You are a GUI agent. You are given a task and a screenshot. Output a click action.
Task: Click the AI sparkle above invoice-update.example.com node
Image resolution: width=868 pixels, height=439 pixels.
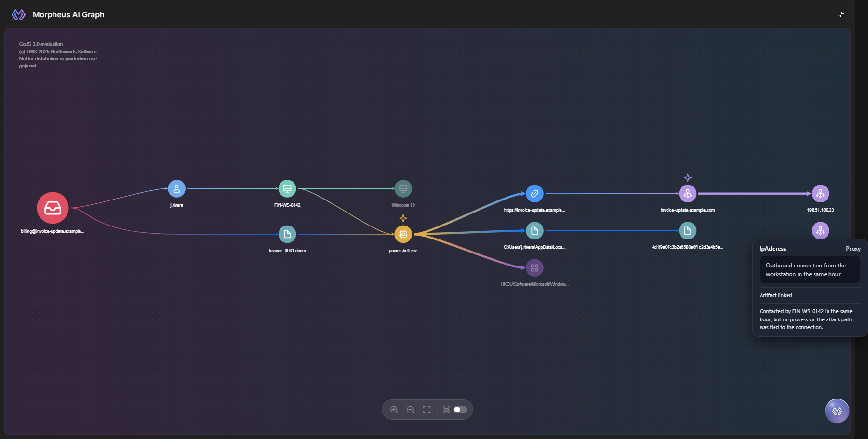[x=688, y=178]
